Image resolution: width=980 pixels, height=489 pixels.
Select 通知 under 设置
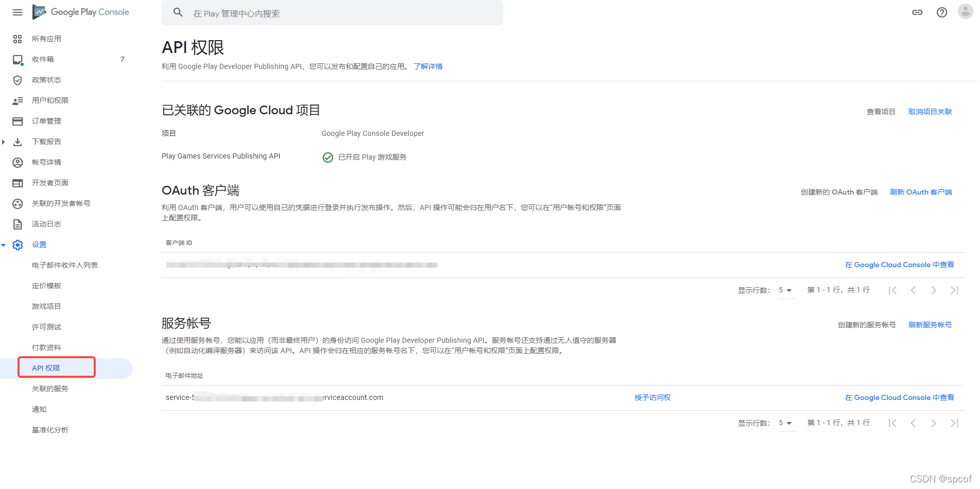(x=39, y=409)
